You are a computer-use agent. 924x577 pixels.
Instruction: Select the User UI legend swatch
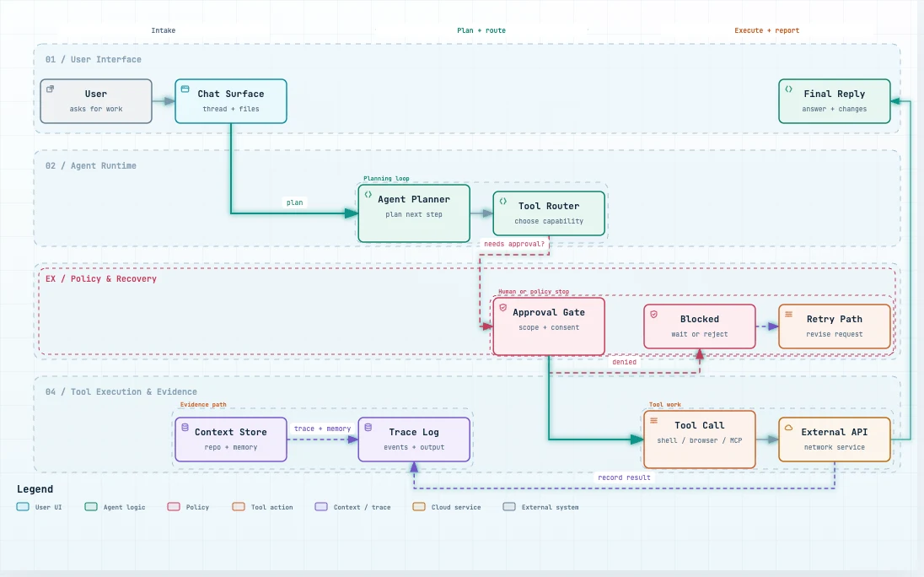tap(23, 506)
